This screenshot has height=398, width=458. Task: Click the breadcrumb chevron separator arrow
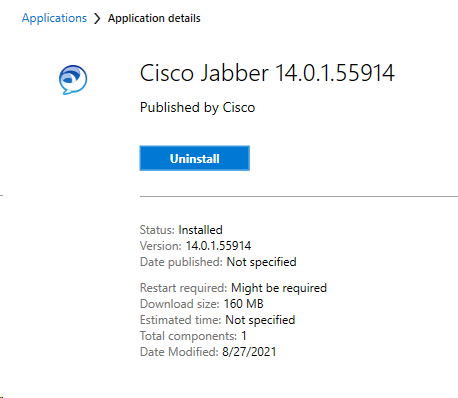click(x=97, y=19)
